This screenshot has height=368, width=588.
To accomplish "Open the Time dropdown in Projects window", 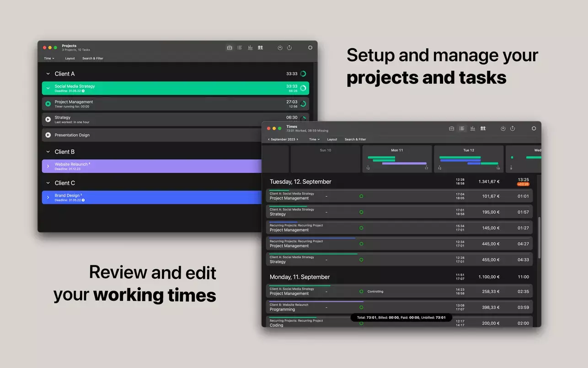I will tap(49, 59).
